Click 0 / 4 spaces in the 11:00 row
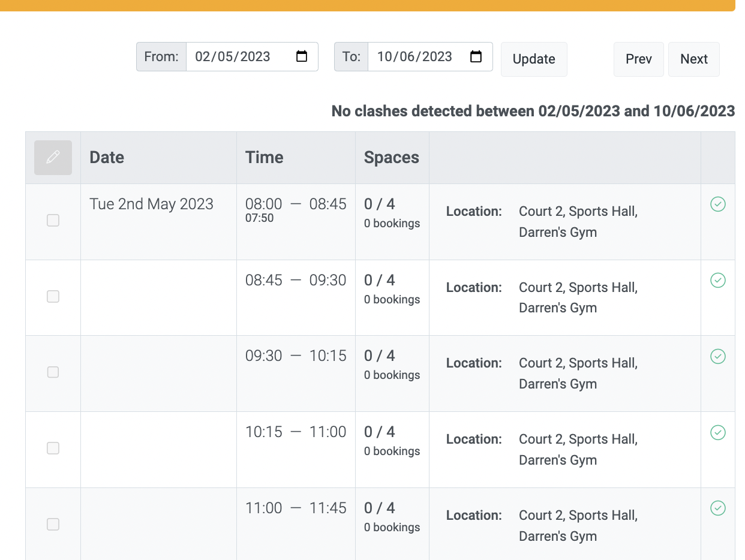 pyautogui.click(x=380, y=508)
